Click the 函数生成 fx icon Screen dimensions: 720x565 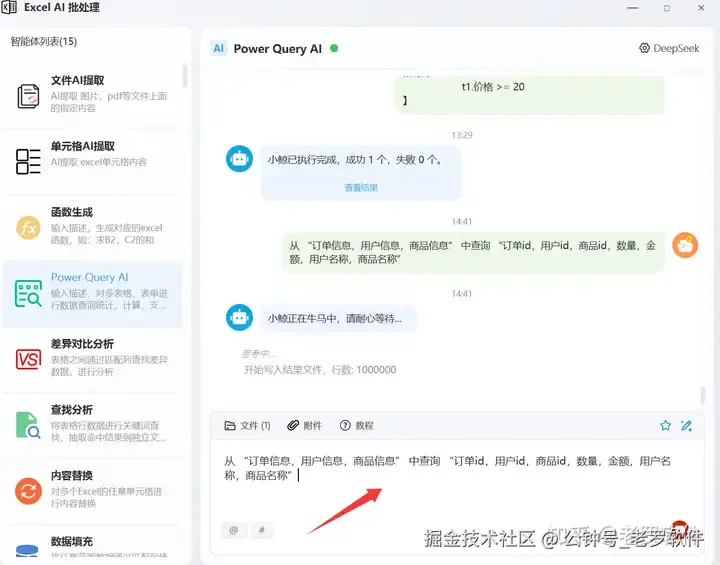28,228
